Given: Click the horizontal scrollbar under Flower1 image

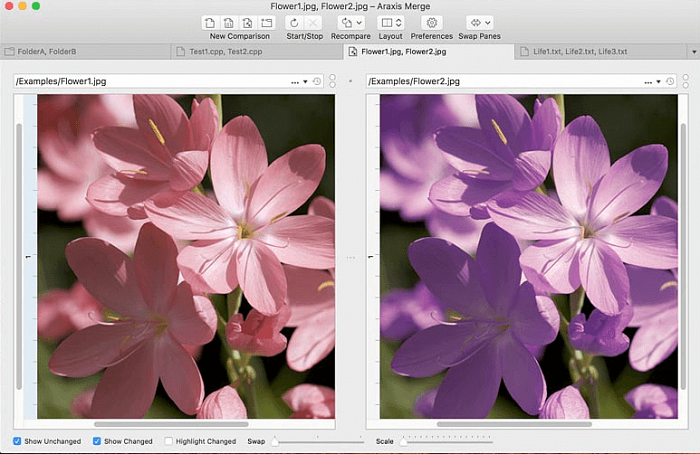Looking at the screenshot, I should tap(171, 424).
